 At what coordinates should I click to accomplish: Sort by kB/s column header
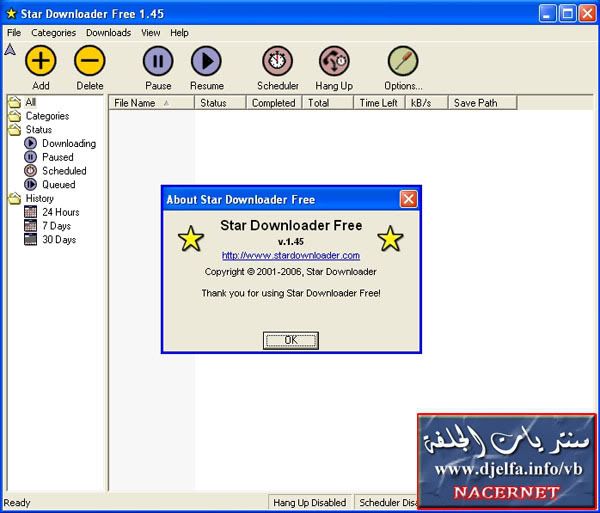[x=426, y=103]
